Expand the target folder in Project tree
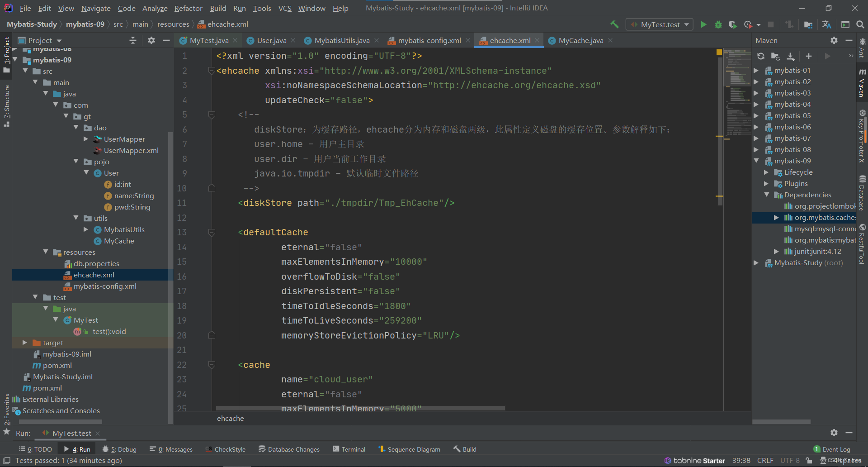The width and height of the screenshot is (868, 467). tap(25, 343)
